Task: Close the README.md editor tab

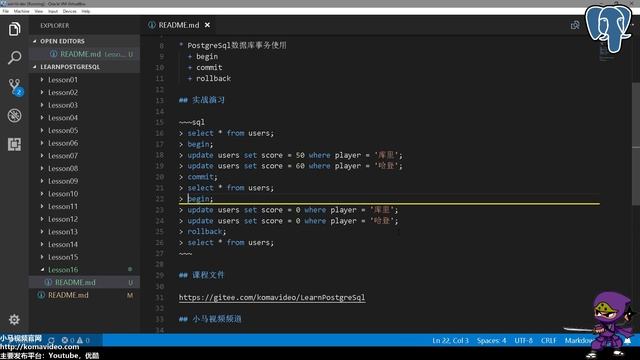Action: point(207,25)
